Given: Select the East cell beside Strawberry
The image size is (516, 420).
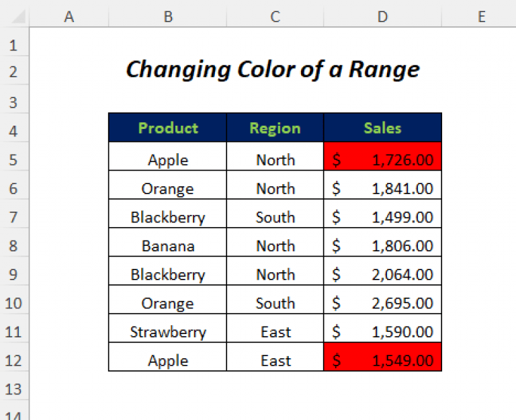Looking at the screenshot, I should (x=275, y=328).
